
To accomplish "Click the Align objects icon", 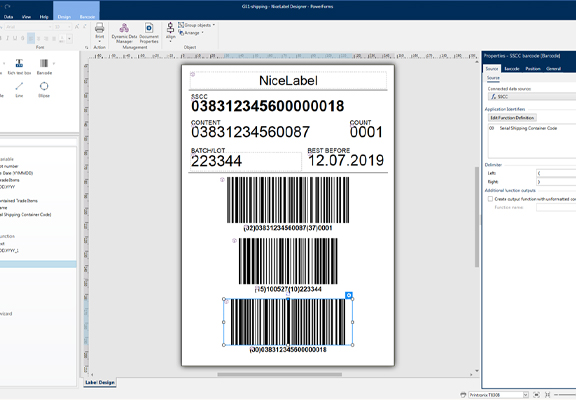I will [170, 28].
